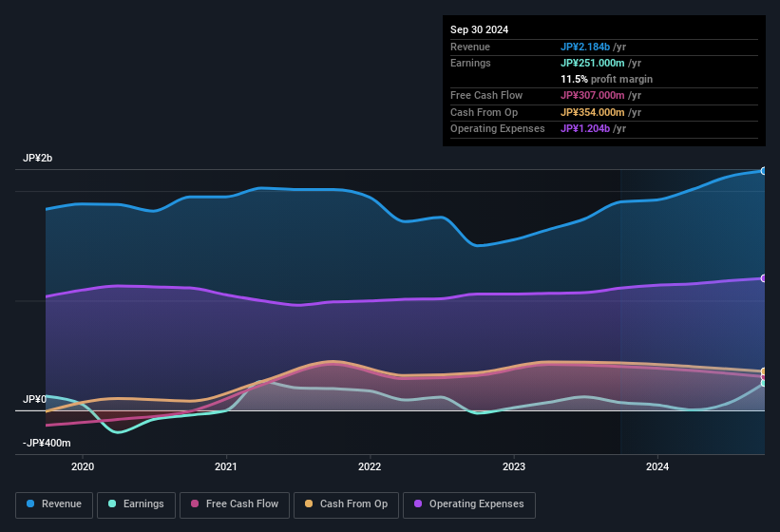Click the JP¥1.204b operating expenses value
This screenshot has width=780, height=532.
[585, 128]
